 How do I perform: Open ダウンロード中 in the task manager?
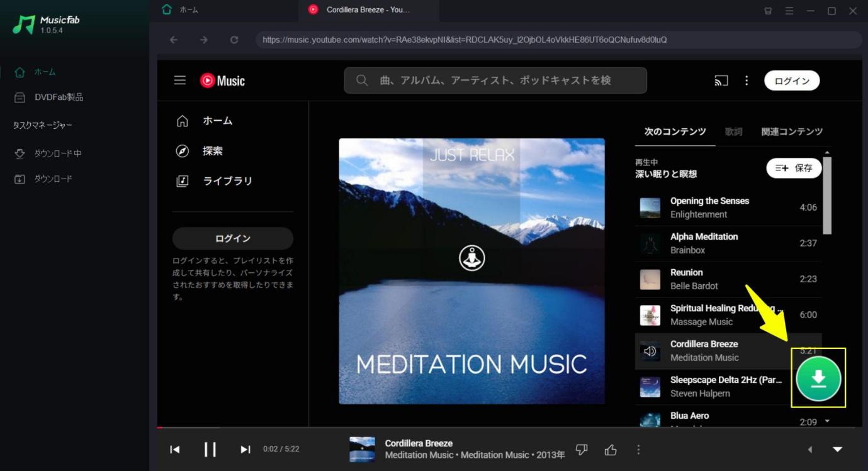(48, 153)
